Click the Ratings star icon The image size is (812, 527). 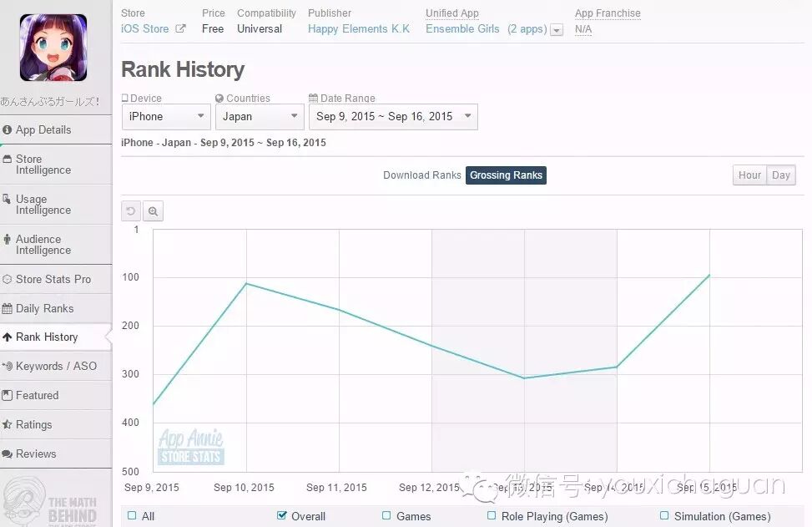coord(8,424)
